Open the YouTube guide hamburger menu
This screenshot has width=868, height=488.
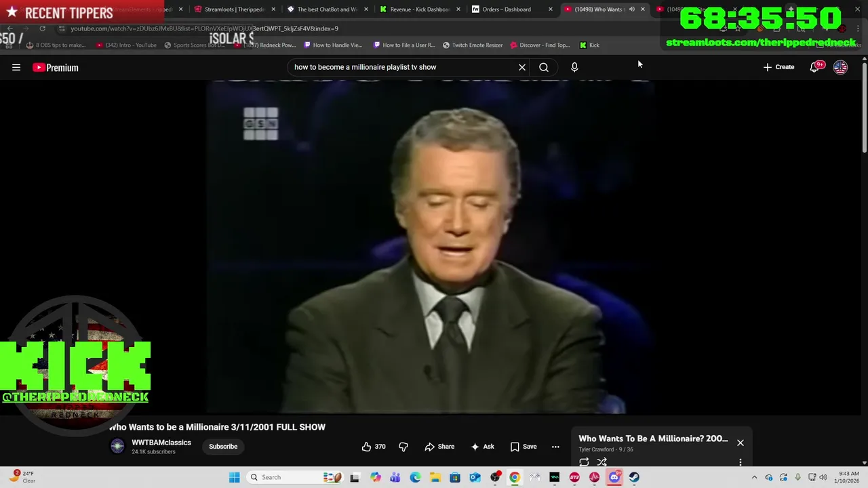[x=16, y=67]
